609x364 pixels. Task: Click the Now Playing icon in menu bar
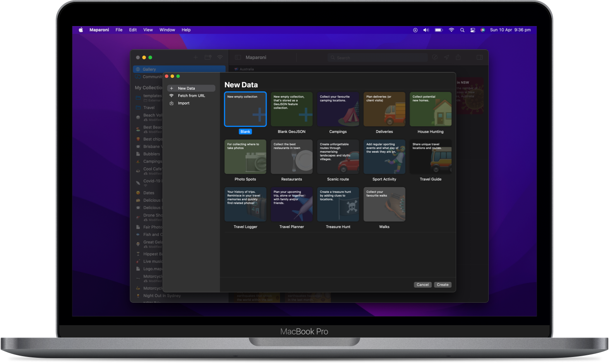(415, 30)
